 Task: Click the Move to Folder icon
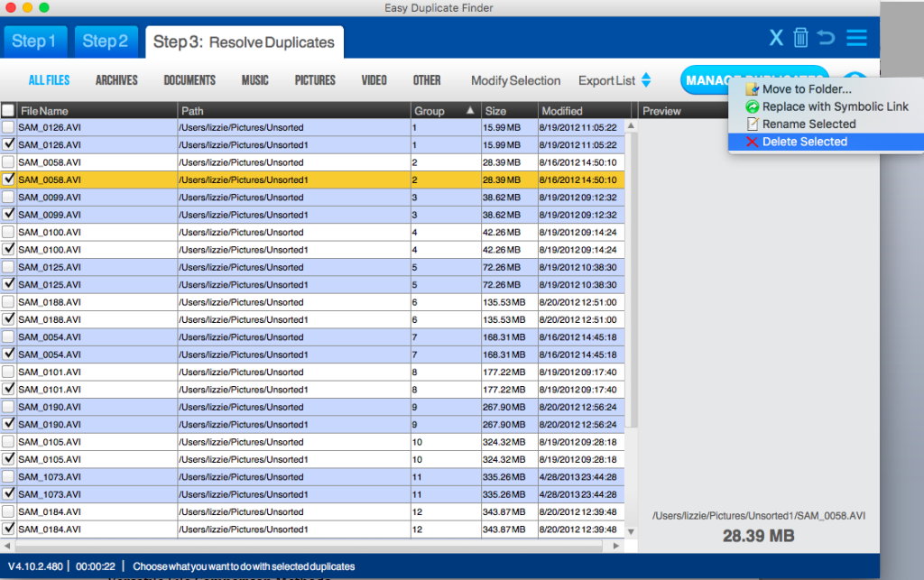coord(752,89)
